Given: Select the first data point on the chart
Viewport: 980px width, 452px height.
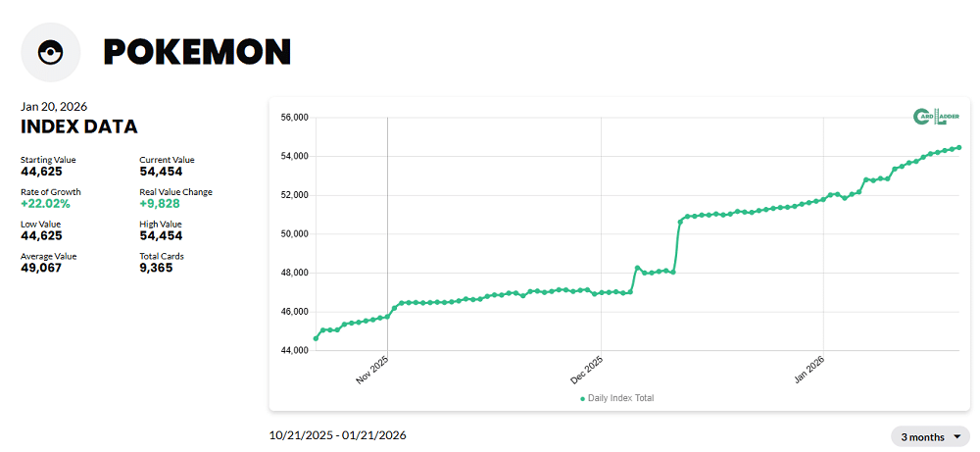Looking at the screenshot, I should point(316,338).
